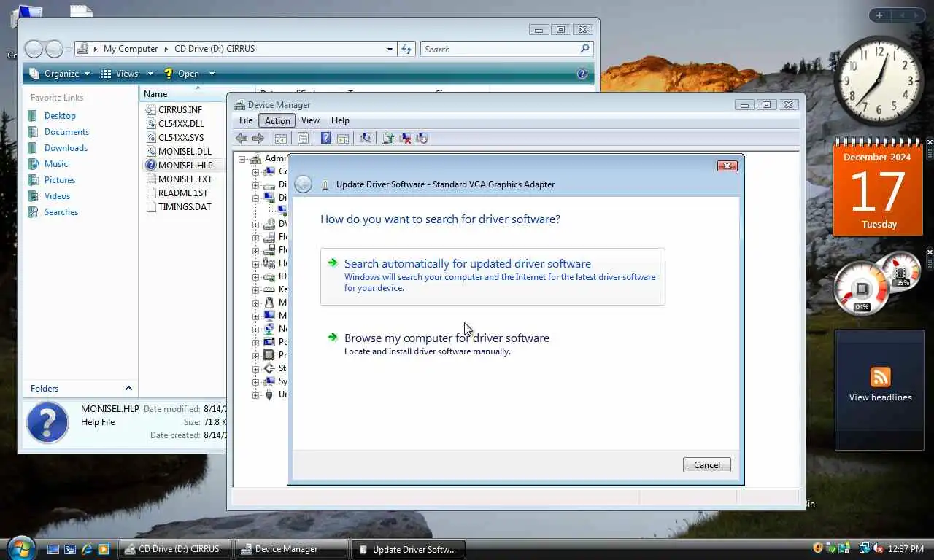Open Views dropdown arrow in Explorer

point(150,74)
